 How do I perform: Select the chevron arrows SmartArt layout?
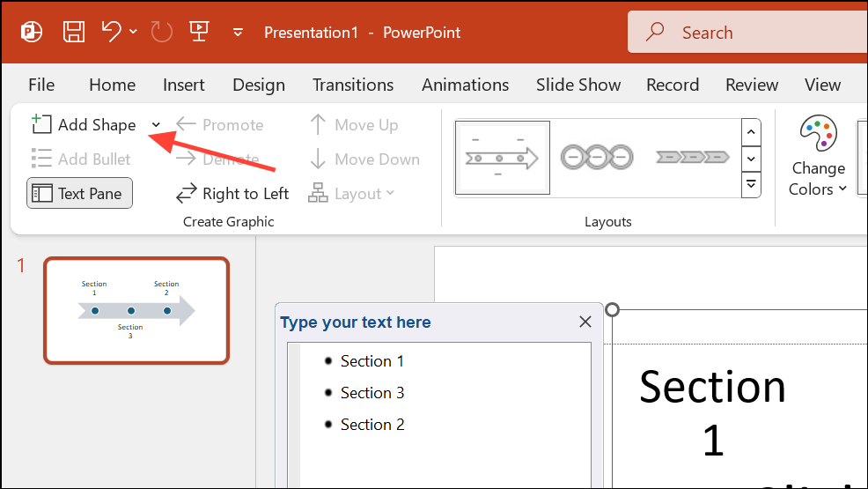tap(692, 159)
